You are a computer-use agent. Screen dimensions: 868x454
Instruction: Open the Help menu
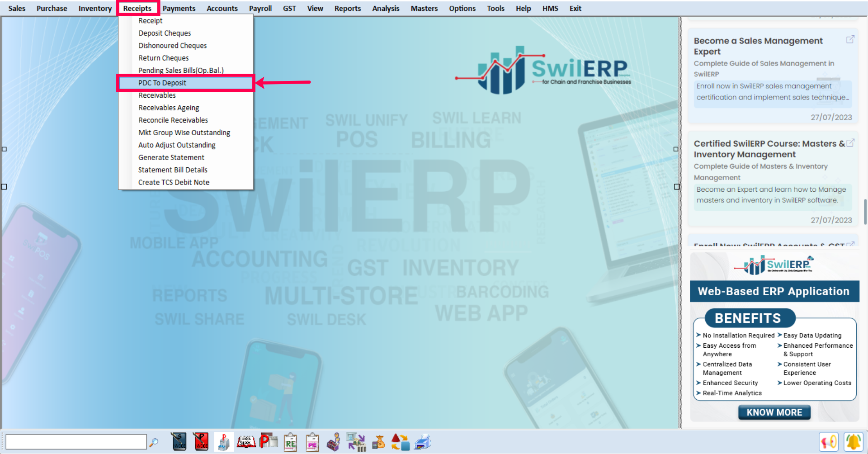pos(523,8)
